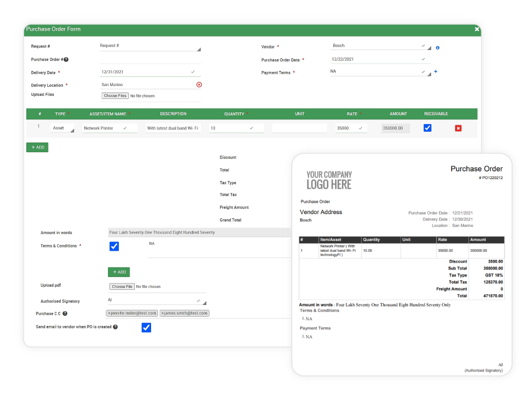Click the ADD button below the items table
The image size is (532, 398).
coord(37,147)
